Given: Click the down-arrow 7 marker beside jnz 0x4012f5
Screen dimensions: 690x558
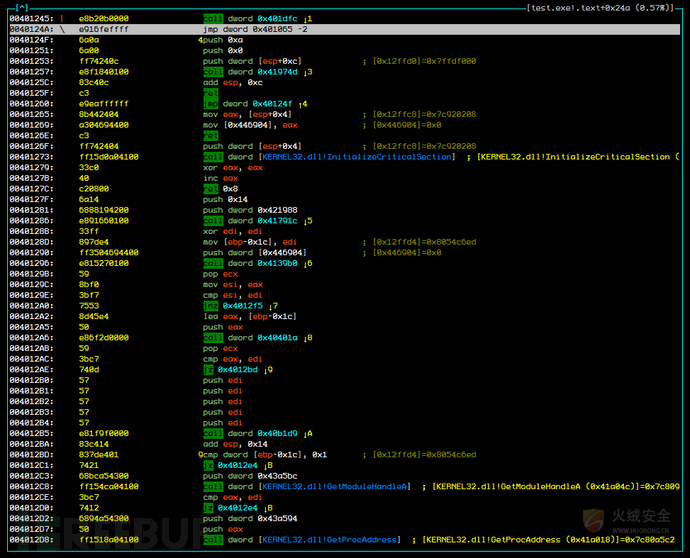Looking at the screenshot, I should [x=273, y=306].
